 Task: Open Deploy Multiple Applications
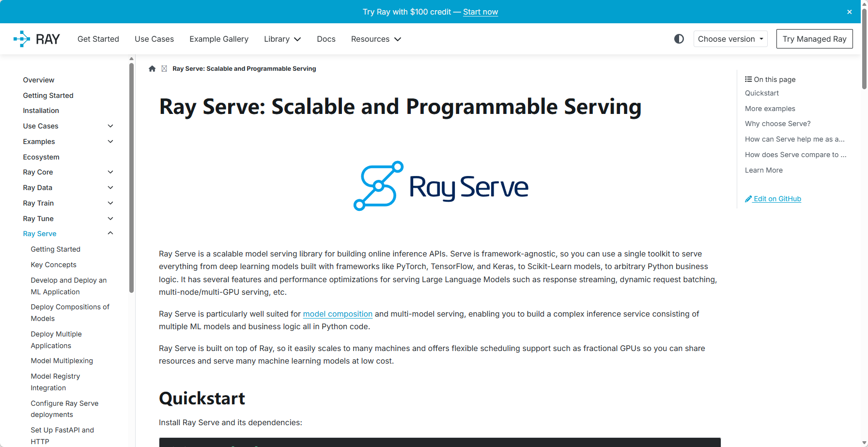[56, 340]
